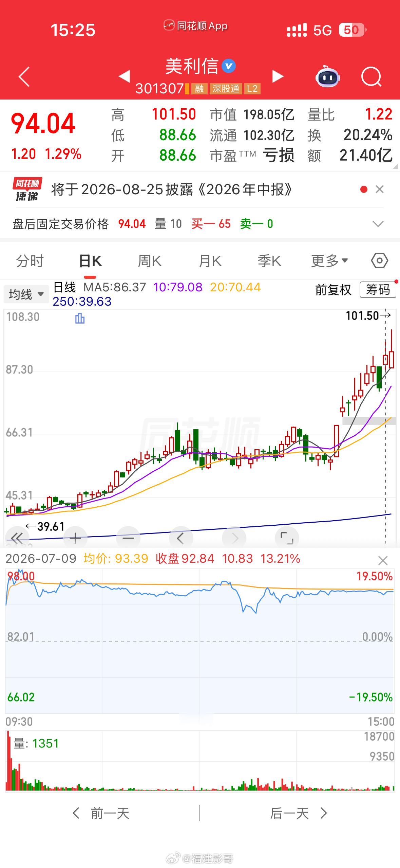Screen dimensions: 400x868
Task: Tap the current price 94.04
Action: click(x=43, y=123)
